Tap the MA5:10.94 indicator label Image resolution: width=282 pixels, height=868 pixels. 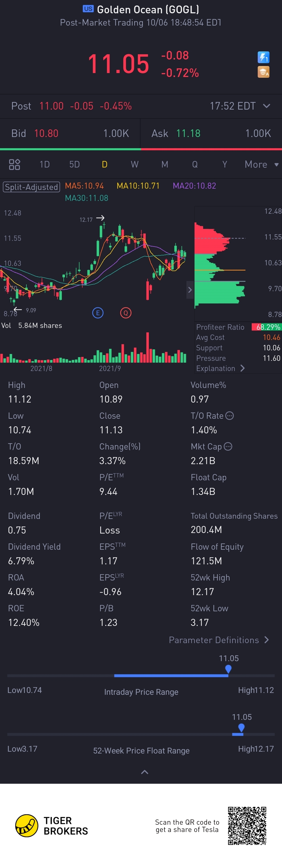tap(84, 186)
